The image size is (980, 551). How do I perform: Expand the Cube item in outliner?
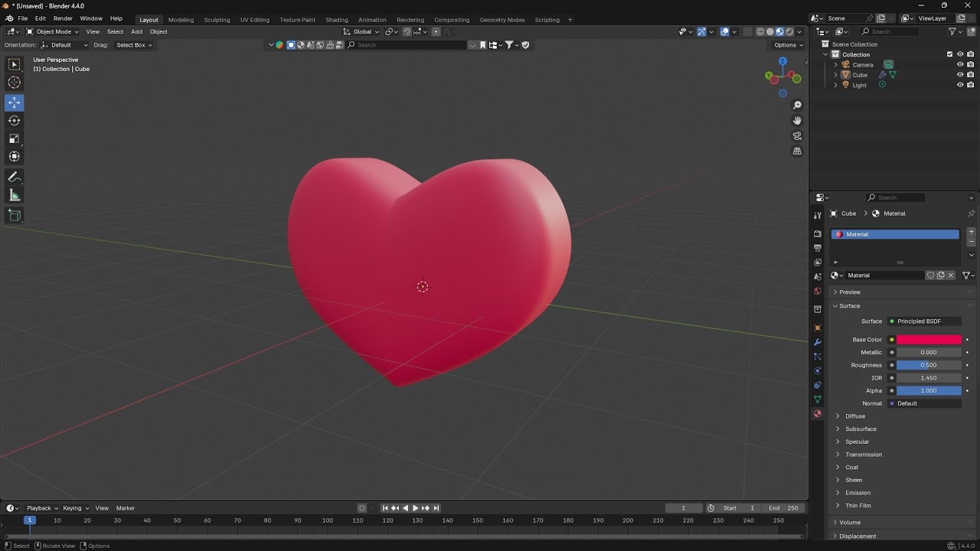tap(835, 75)
